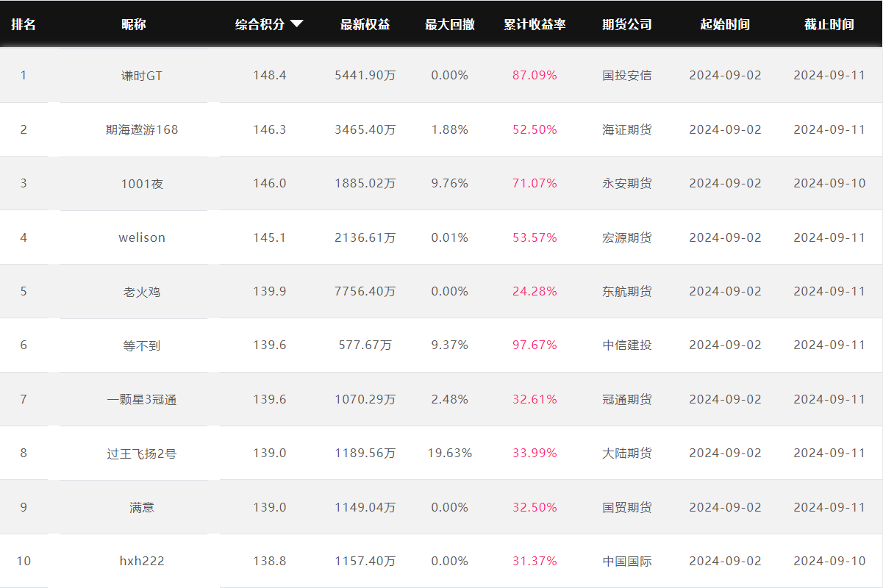The image size is (883, 588).
Task: Select equity 3465.40万
Action: [x=365, y=129]
